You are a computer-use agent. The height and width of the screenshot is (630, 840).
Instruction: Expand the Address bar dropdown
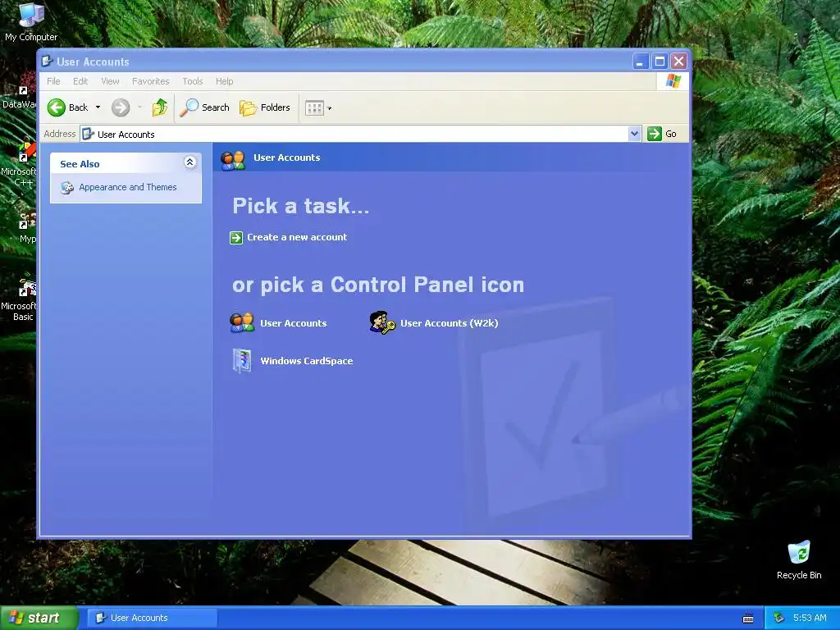(x=635, y=134)
